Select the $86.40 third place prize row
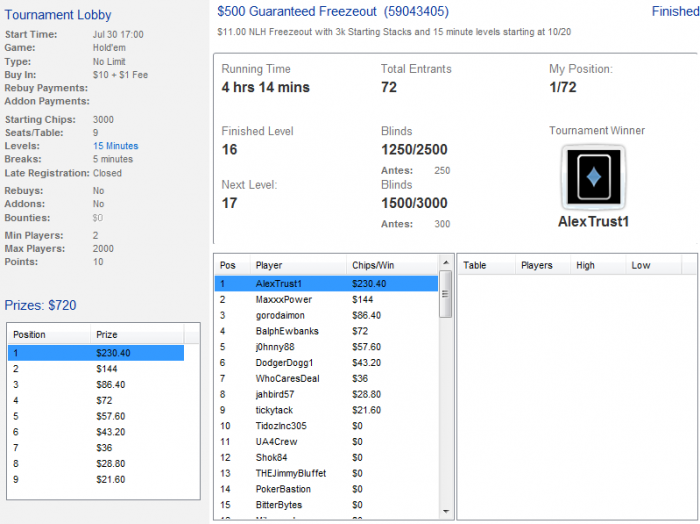700x524 pixels. [96, 384]
